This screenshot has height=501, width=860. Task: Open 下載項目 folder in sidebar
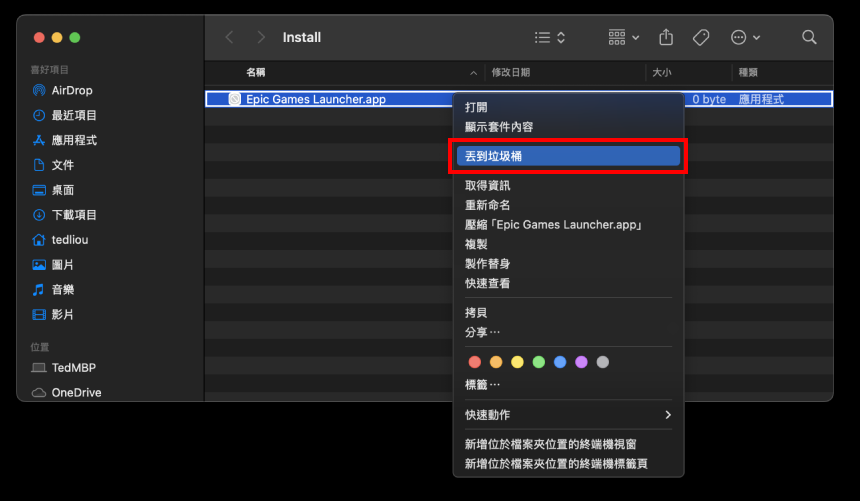(73, 215)
